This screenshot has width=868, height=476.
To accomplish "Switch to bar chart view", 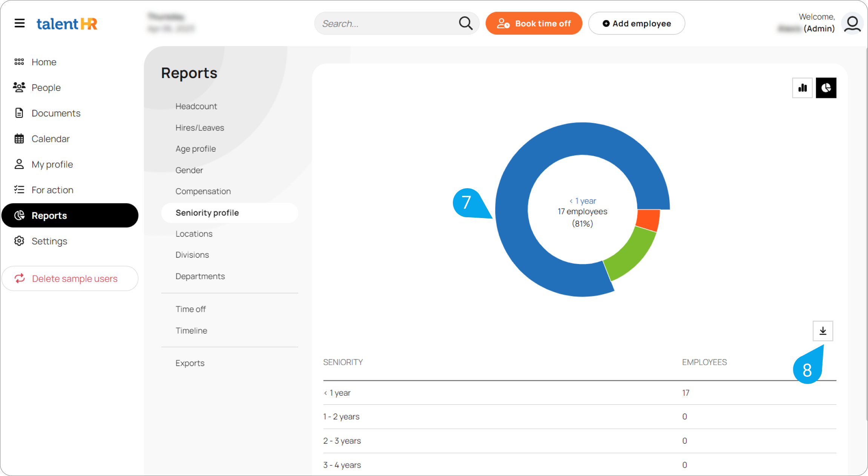I will [802, 88].
